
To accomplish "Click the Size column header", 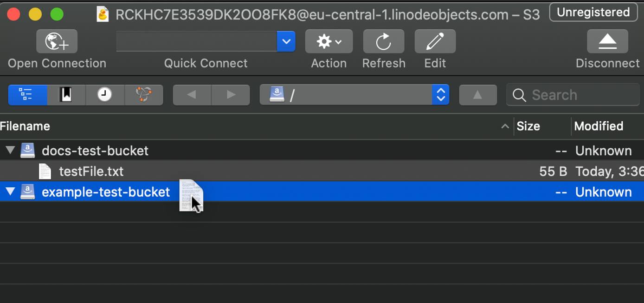I will pyautogui.click(x=529, y=126).
